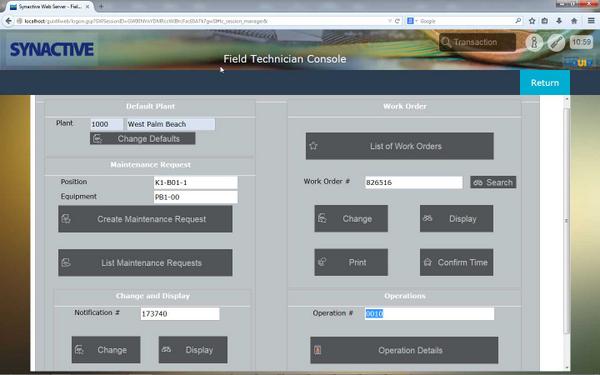Screen dimensions: 600x375
Task: Expand the URL history dropdown arrow
Action: tap(390, 21)
